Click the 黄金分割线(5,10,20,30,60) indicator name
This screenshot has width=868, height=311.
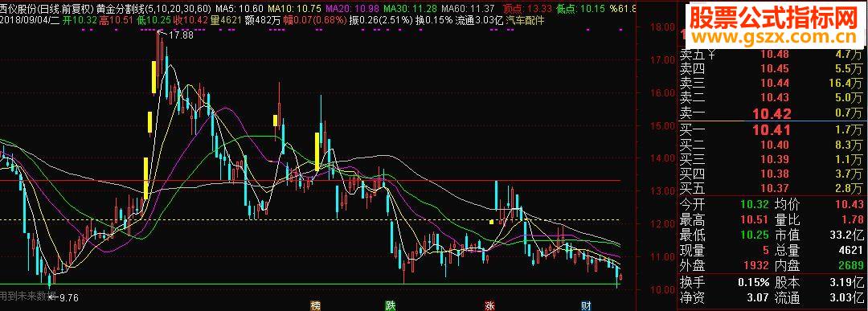154,9
